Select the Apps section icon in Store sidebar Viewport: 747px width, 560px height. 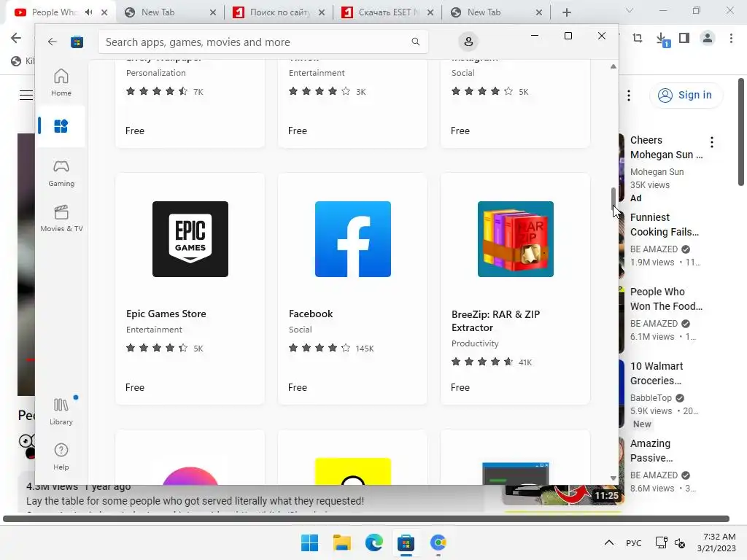(61, 126)
